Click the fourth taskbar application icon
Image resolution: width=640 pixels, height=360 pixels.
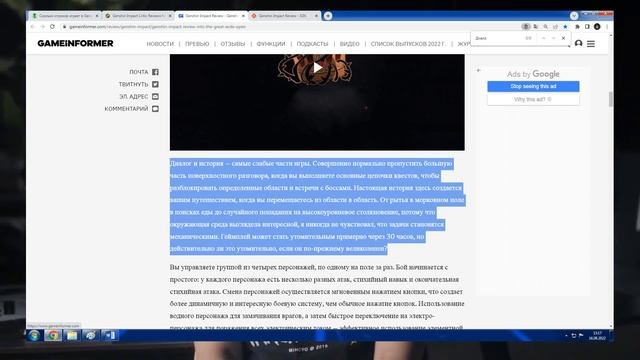click(x=91, y=336)
